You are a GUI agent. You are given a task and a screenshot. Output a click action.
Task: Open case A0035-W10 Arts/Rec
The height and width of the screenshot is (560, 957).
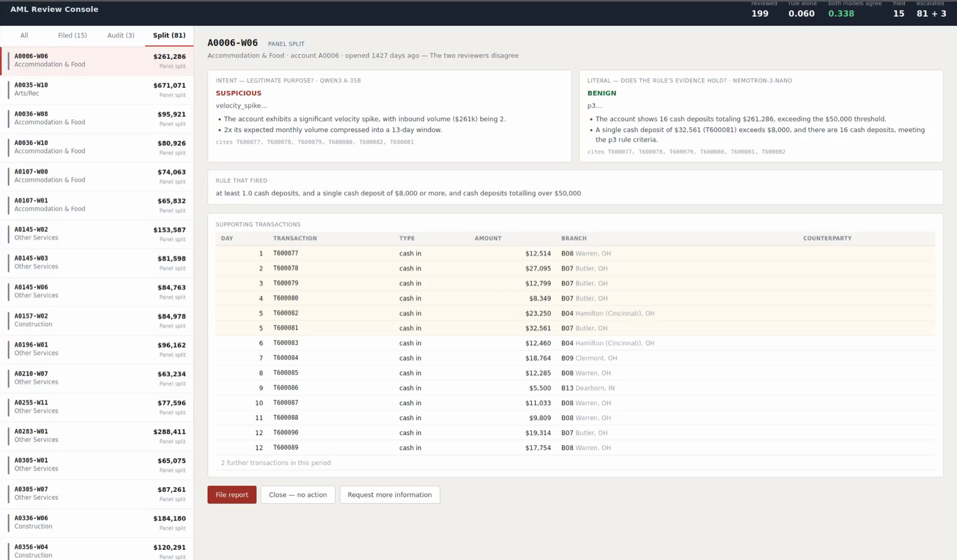97,90
